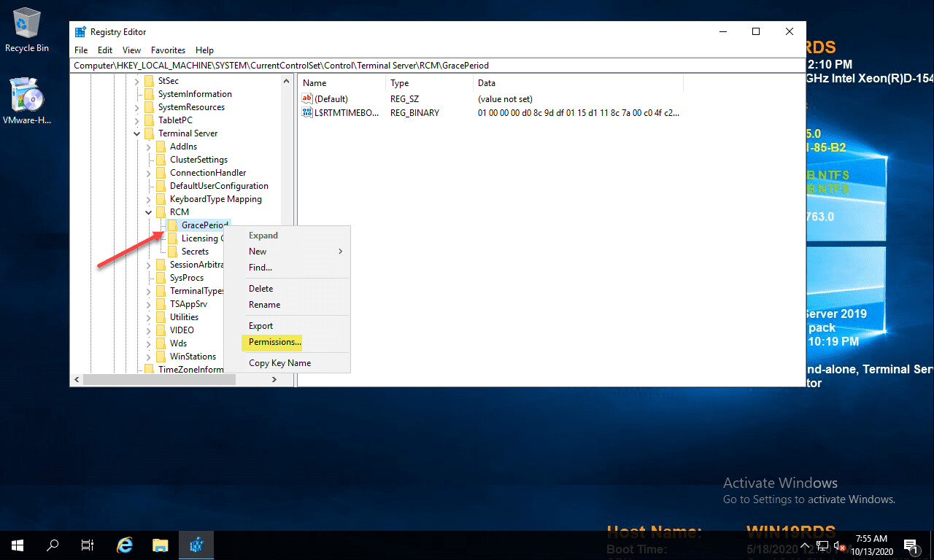Click the Windows Start button
934x560 pixels.
(x=17, y=545)
